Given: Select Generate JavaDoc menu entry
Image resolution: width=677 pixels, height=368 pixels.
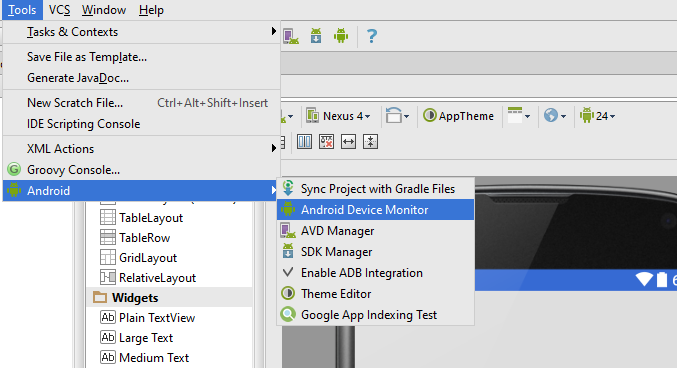Looking at the screenshot, I should tap(142, 78).
